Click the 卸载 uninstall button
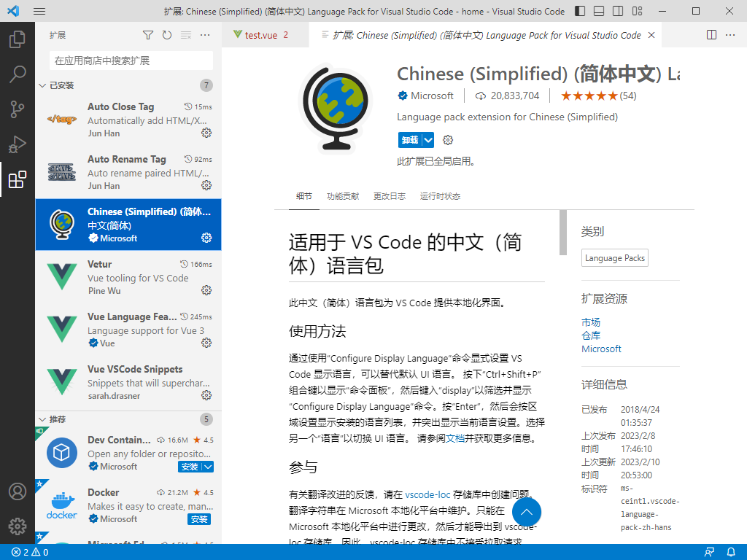 tap(410, 140)
